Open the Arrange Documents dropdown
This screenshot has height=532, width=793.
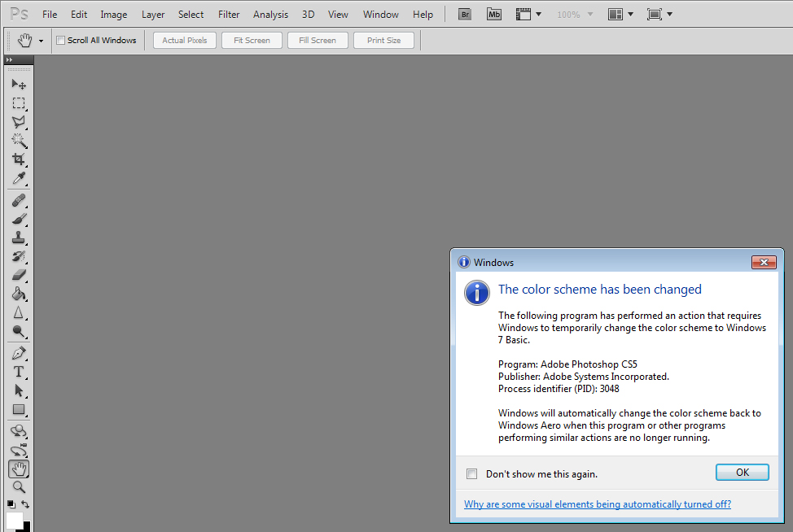[621, 15]
